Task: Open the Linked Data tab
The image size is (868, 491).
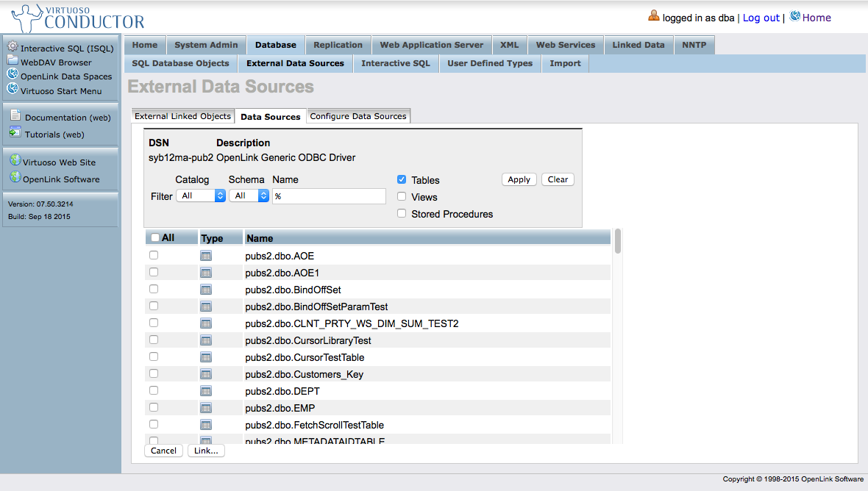Action: point(638,45)
